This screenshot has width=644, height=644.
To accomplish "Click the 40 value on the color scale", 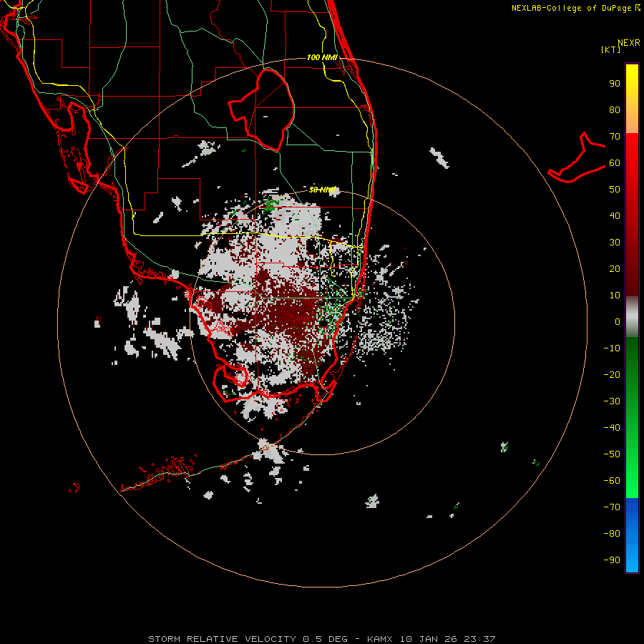I will [x=615, y=216].
